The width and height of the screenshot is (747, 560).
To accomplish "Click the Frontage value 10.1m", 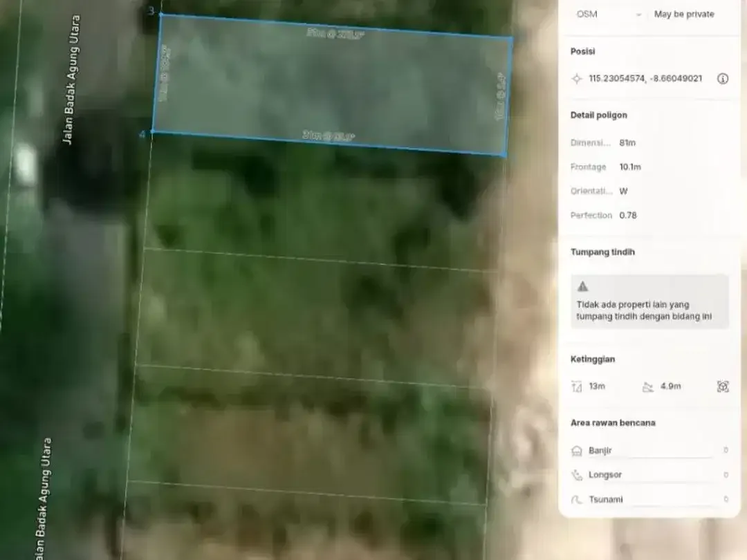I will pos(630,167).
